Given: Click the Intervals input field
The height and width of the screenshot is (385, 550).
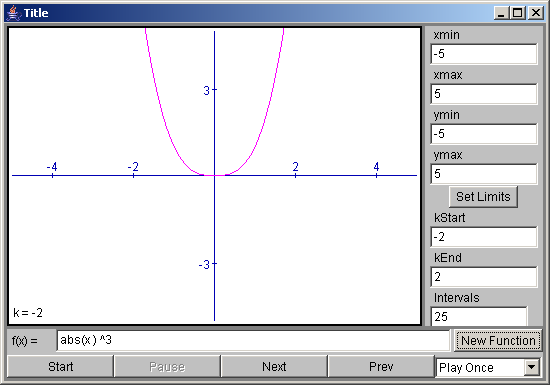Looking at the screenshot, I should point(479,317).
